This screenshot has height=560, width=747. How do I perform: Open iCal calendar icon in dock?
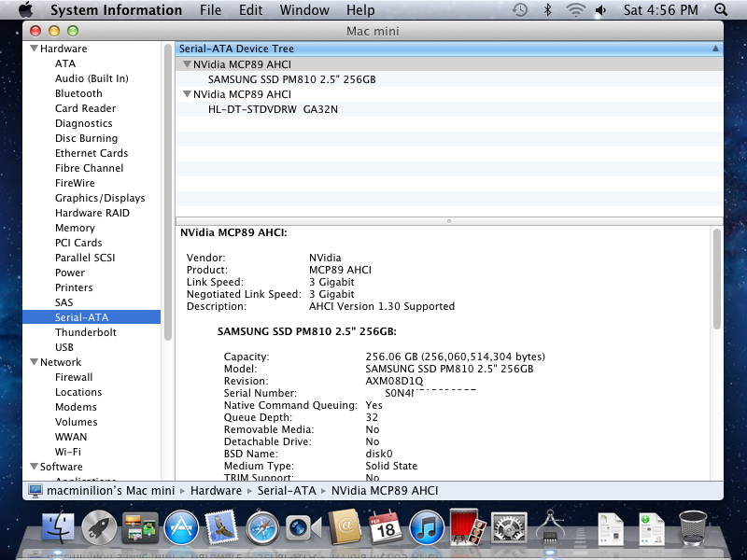(x=386, y=526)
